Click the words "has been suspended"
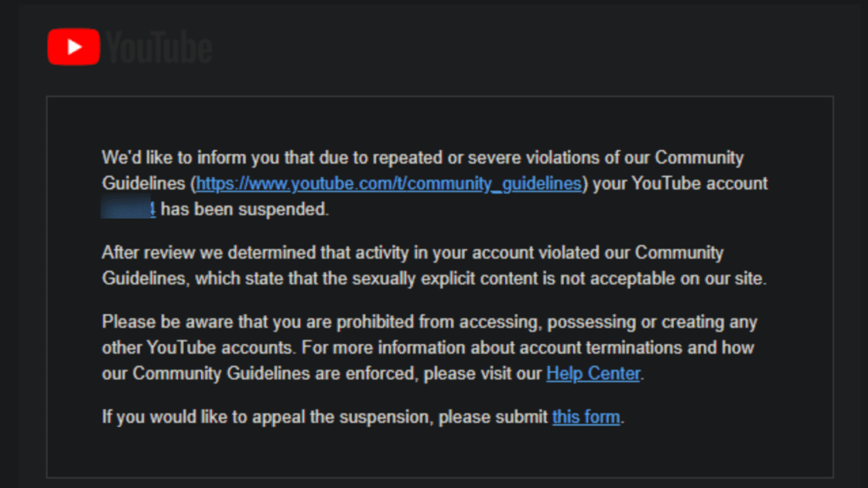868x488 pixels. coord(244,209)
